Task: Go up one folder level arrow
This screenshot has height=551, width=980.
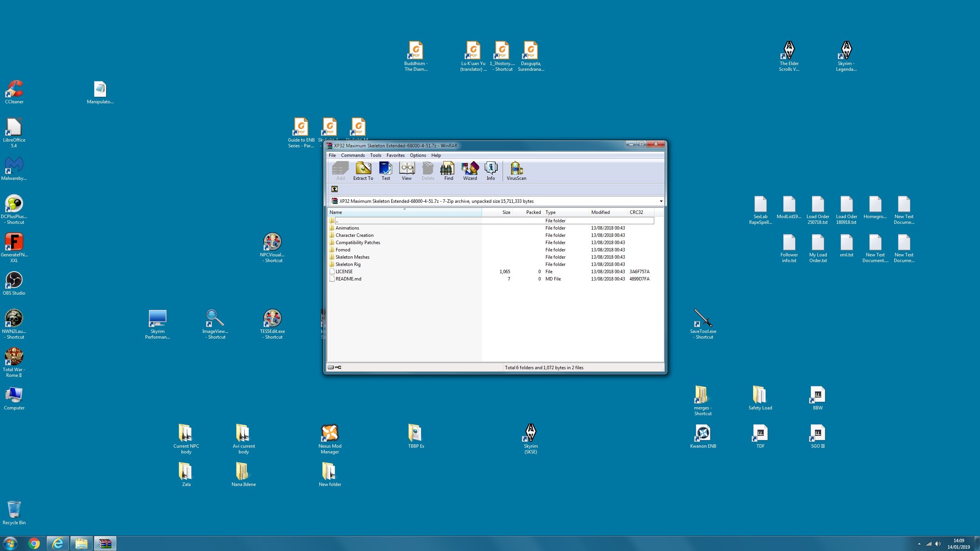Action: pyautogui.click(x=334, y=189)
